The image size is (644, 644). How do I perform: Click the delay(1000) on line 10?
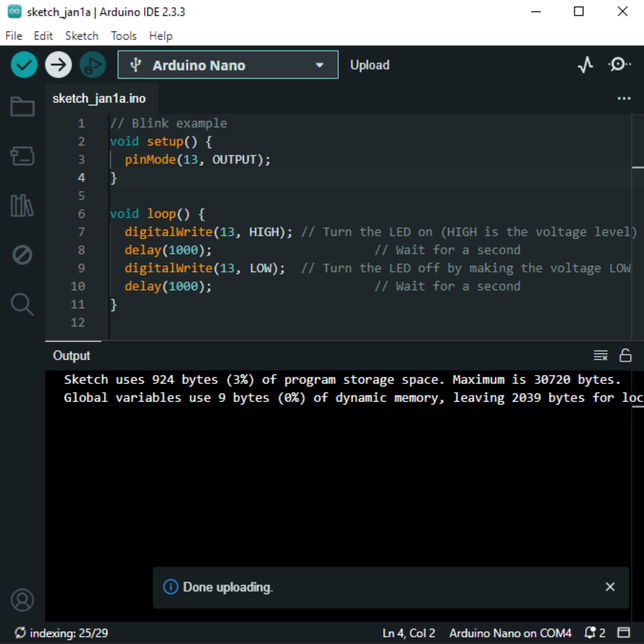click(x=168, y=286)
